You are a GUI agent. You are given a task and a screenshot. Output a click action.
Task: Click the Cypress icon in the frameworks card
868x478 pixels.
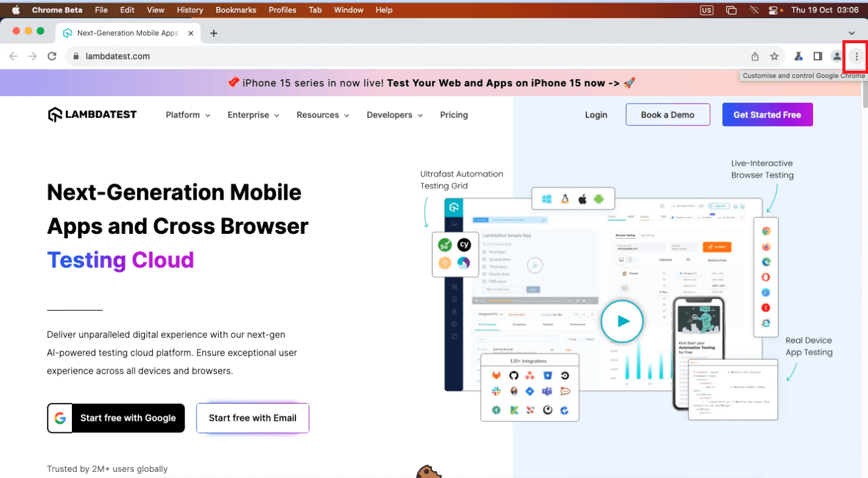coord(464,245)
